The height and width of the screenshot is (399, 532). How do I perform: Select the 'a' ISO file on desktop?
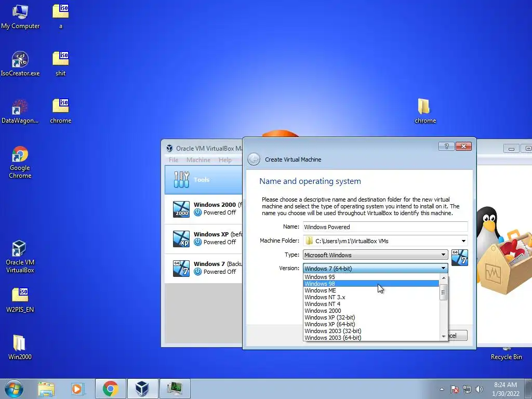[61, 17]
